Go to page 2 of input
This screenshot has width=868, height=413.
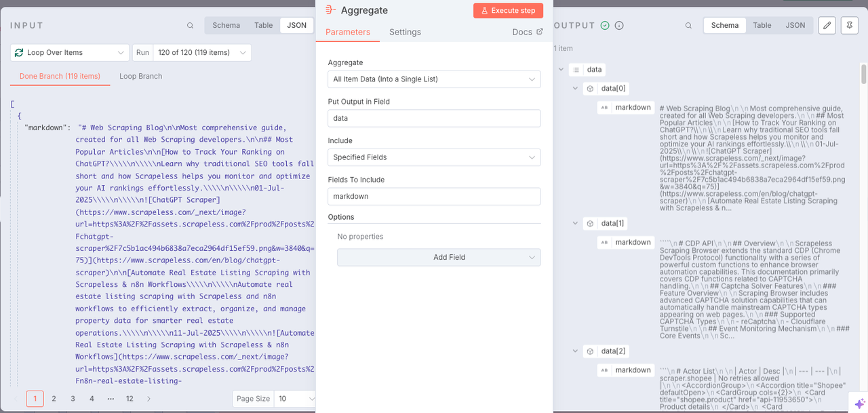coord(54,399)
